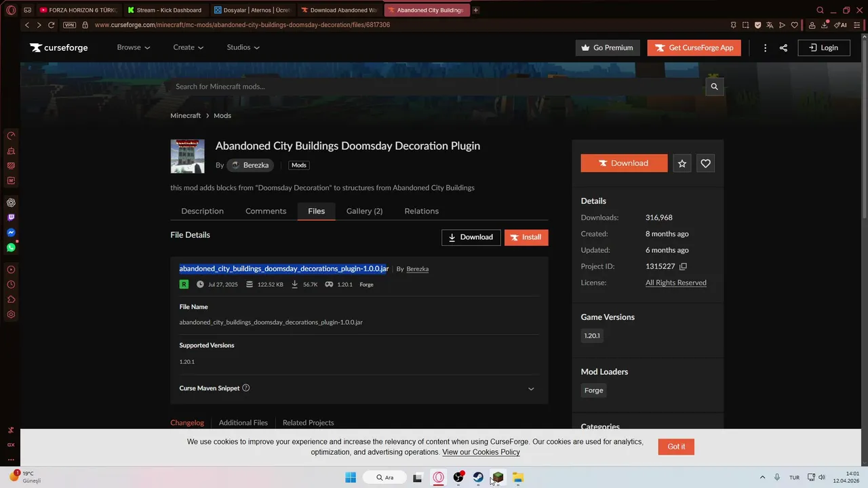Open the sidebar player icon
The height and width of the screenshot is (488, 868).
(x=11, y=270)
